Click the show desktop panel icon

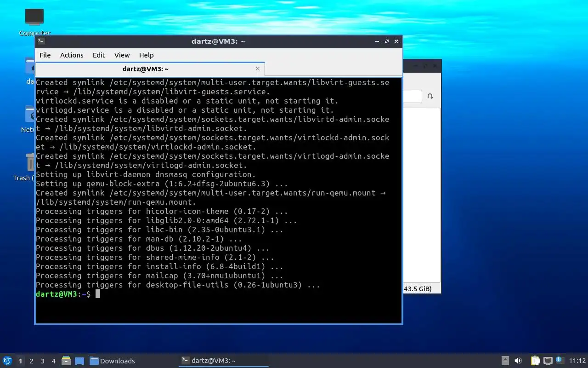click(x=79, y=361)
